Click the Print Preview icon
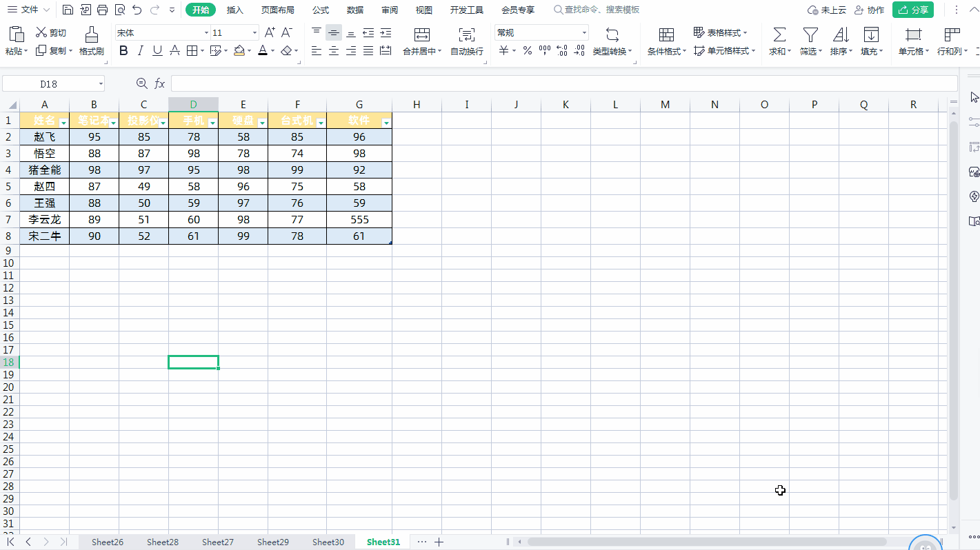The width and height of the screenshot is (980, 550). click(x=120, y=10)
